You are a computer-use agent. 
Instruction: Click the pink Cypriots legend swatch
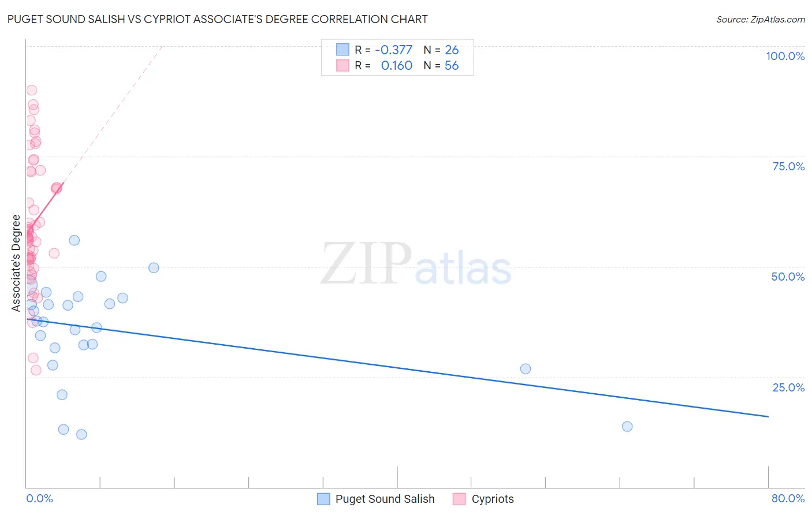tap(460, 499)
